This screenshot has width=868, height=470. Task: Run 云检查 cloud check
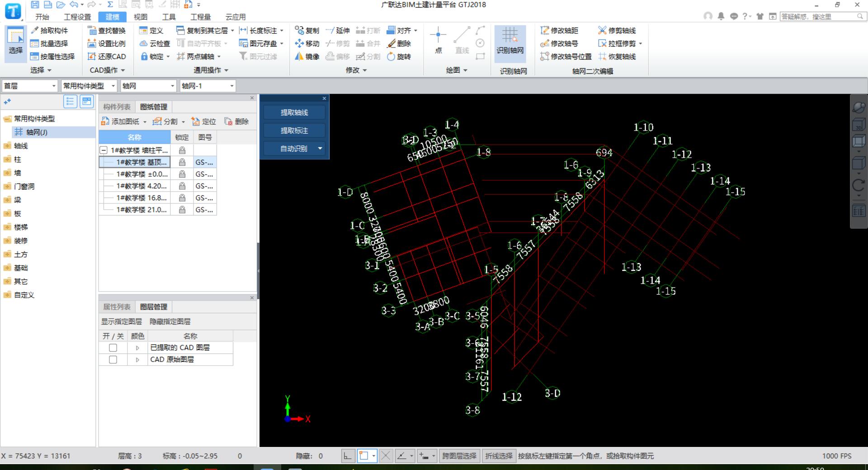point(155,44)
